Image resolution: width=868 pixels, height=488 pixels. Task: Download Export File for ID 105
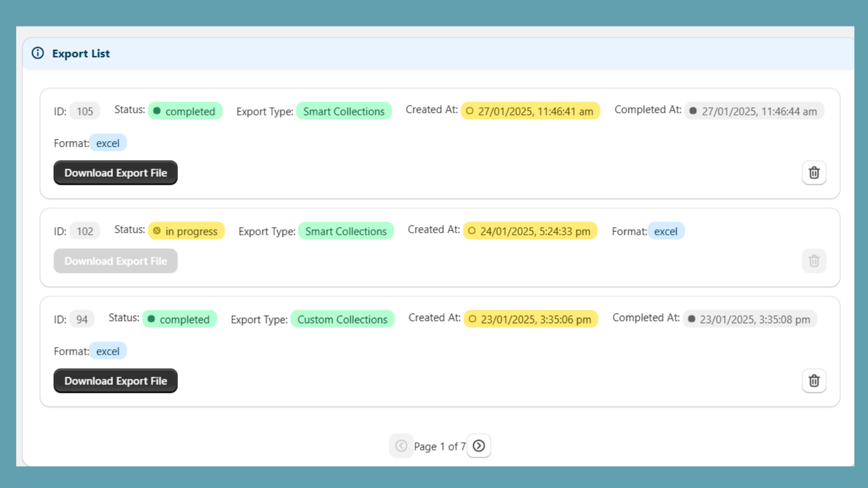pos(116,173)
